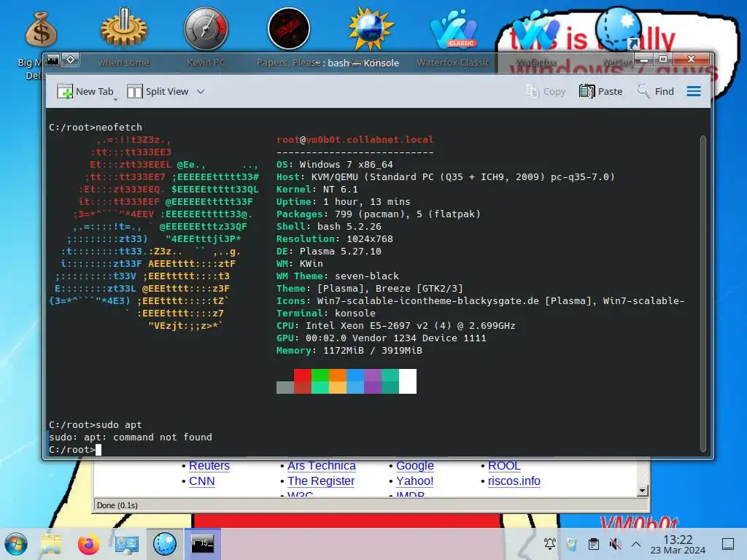Click the Copy toolbar button
Screen dimensions: 747x560
tap(546, 91)
